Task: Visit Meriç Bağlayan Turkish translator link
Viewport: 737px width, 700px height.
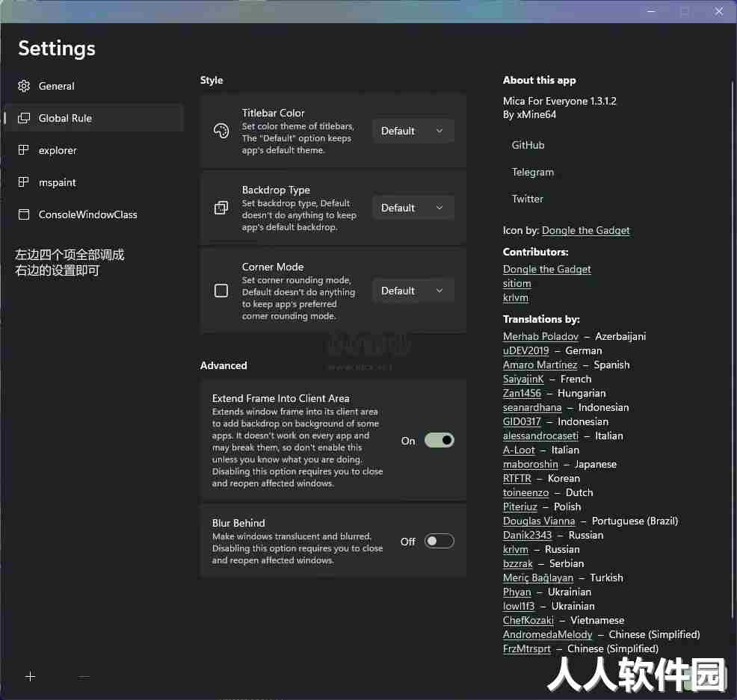Action: click(x=538, y=577)
